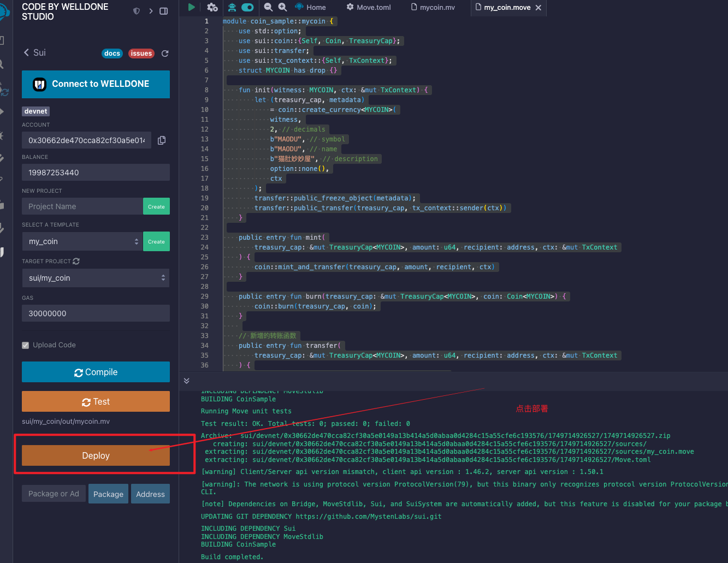Switch to the Move.toml tab

tap(369, 7)
